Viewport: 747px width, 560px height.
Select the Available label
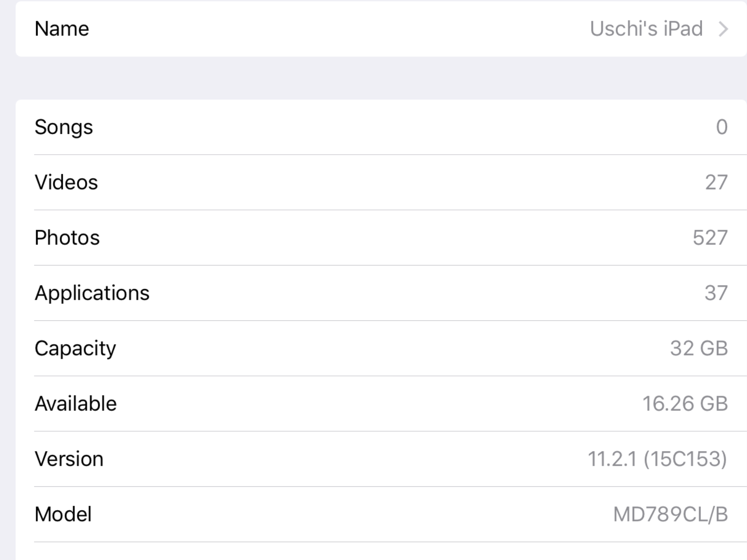[76, 404]
